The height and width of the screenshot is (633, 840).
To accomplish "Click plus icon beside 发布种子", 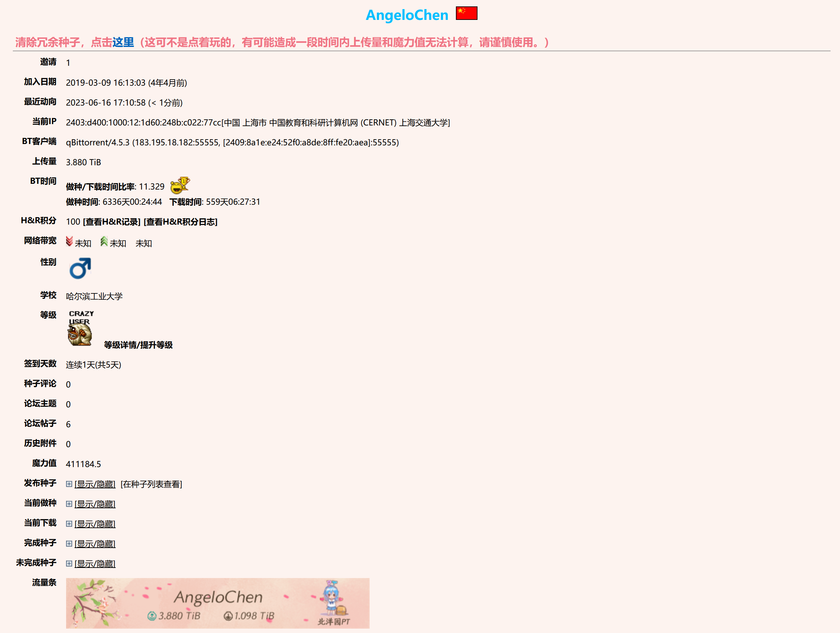I will [69, 484].
